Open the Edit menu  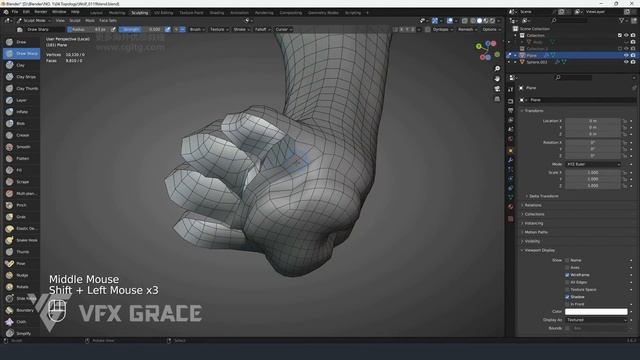tap(26, 12)
